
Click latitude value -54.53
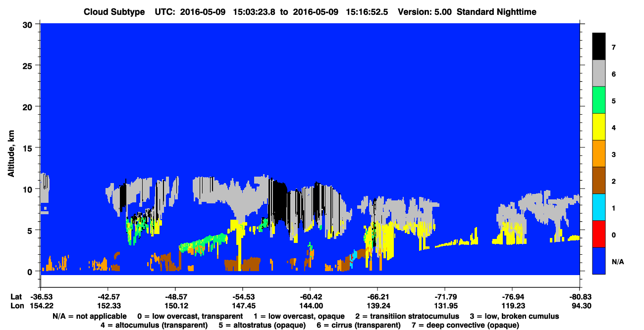pos(242,297)
